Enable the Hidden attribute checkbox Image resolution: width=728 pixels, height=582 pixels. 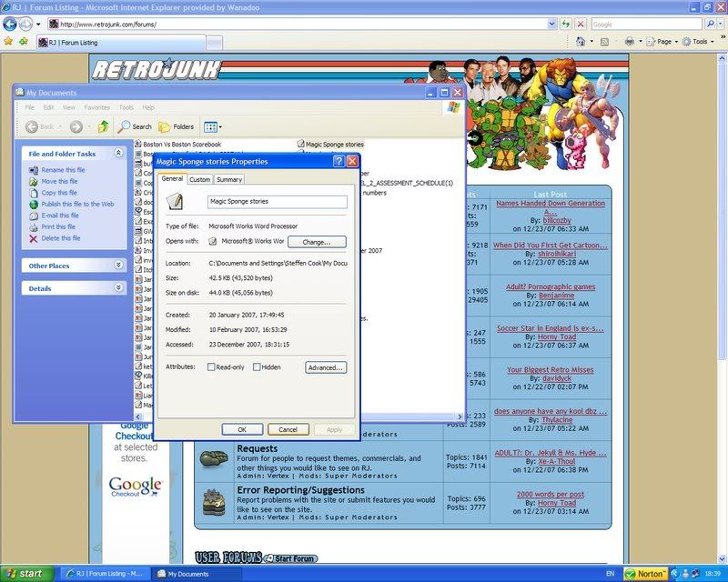(257, 367)
